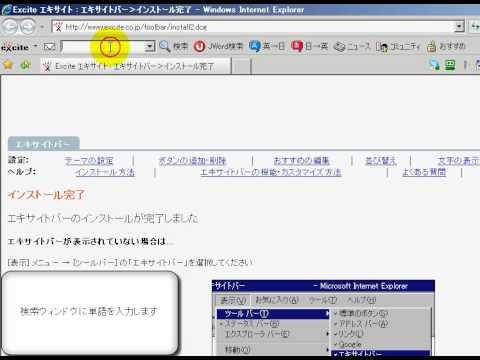
Task: Open the Excite logo dropdown arrow
Action: 35,46
